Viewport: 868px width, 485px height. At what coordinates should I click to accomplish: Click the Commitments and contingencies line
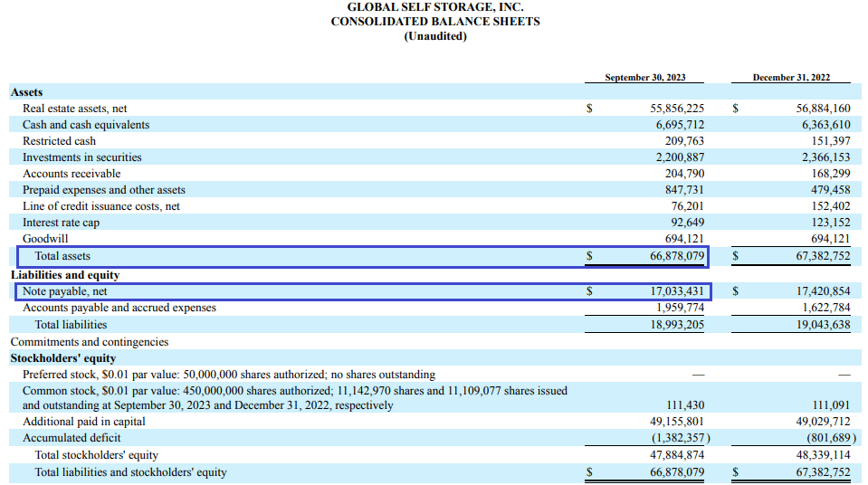pyautogui.click(x=90, y=342)
